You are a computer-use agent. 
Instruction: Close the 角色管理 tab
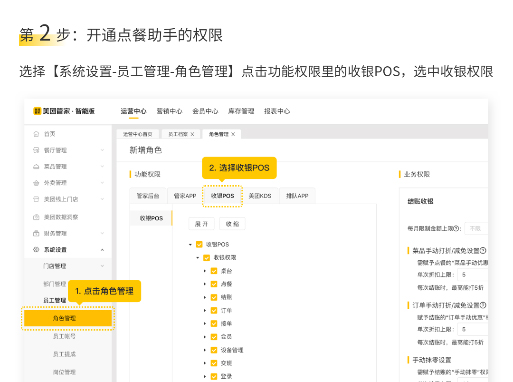point(233,134)
